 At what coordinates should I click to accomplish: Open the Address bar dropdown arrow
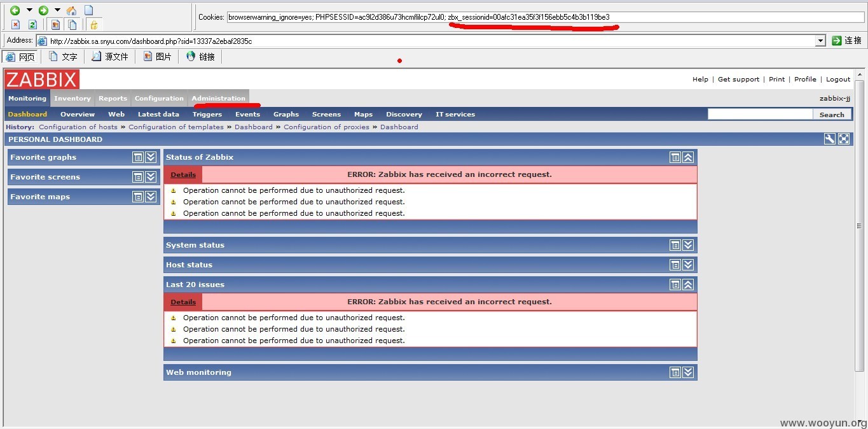point(820,41)
